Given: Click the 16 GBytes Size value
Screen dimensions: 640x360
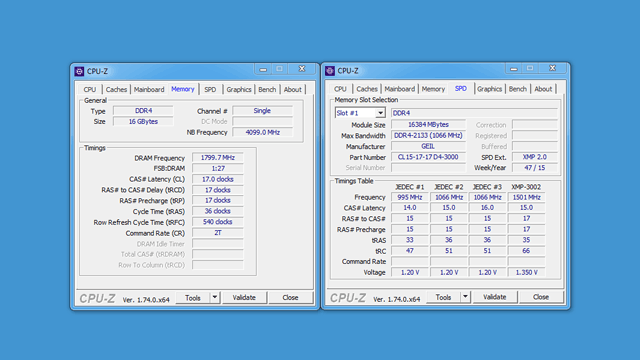Looking at the screenshot, I should pyautogui.click(x=143, y=122).
